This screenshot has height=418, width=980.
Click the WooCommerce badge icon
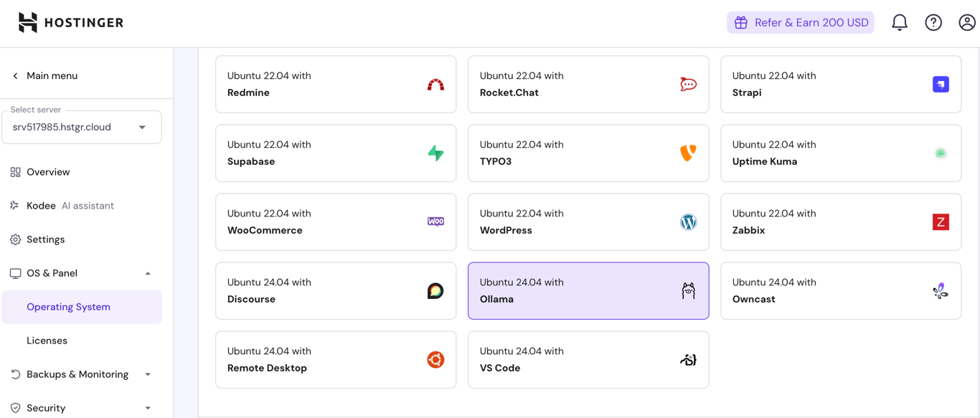(435, 222)
